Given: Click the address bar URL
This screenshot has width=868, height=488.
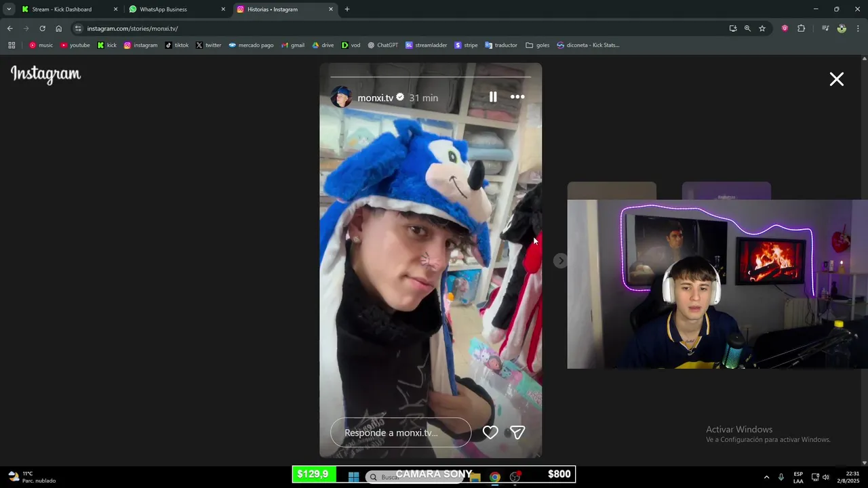Looking at the screenshot, I should point(132,28).
